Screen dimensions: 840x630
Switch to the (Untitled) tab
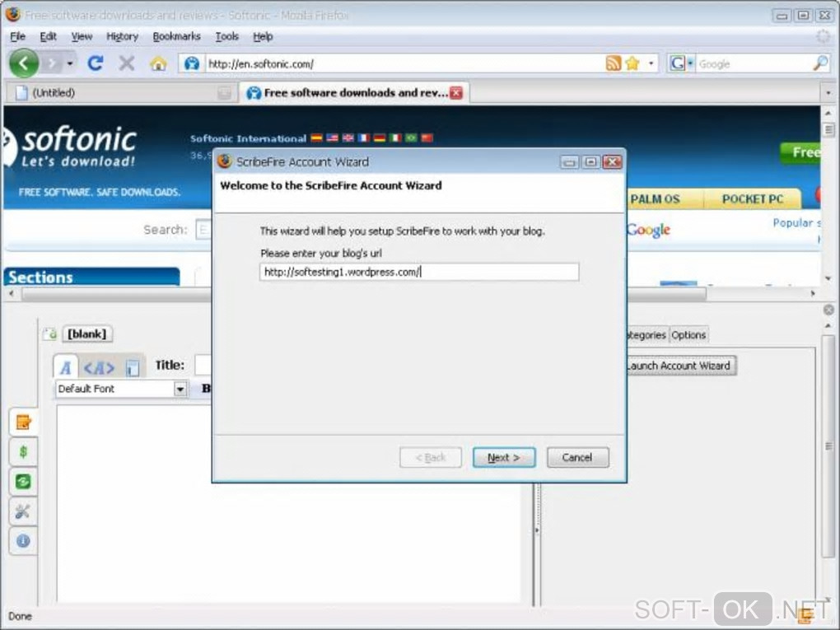click(x=120, y=93)
